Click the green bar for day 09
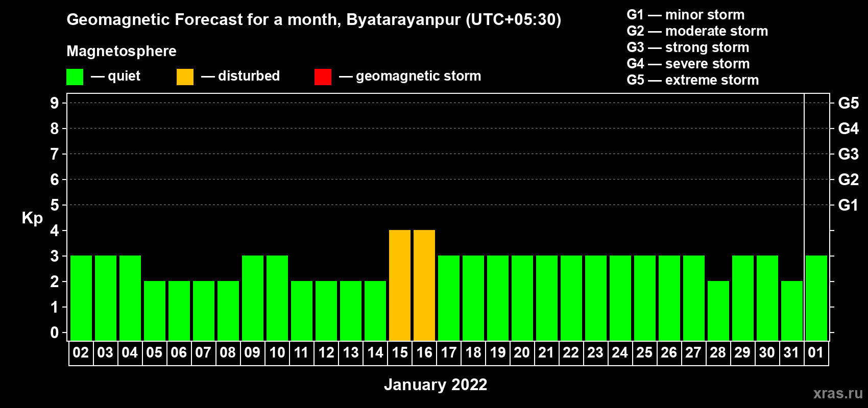868x408 pixels. pyautogui.click(x=253, y=298)
